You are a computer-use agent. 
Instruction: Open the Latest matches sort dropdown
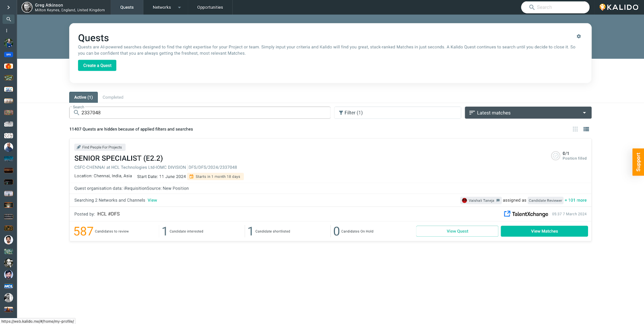coord(528,113)
